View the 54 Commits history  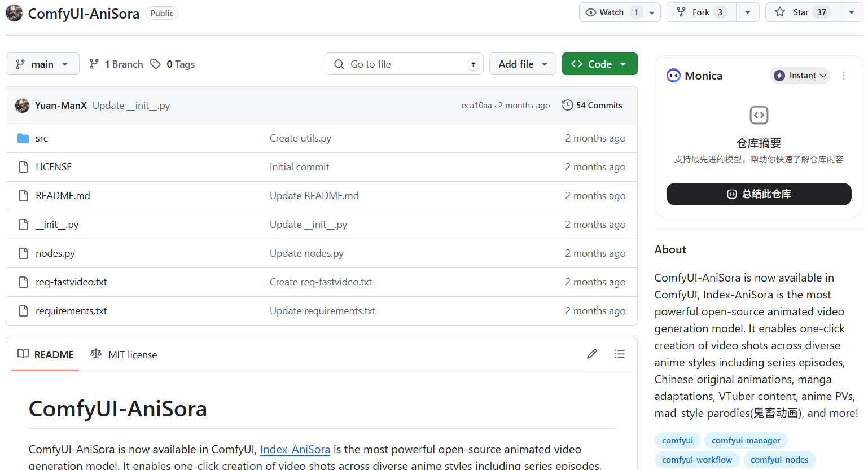pos(592,106)
